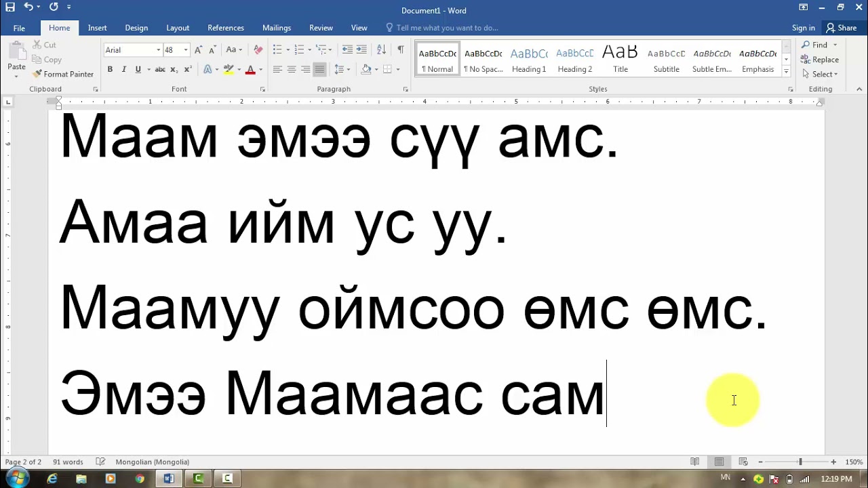Click the Sign in link
The image size is (868, 488).
(x=804, y=28)
